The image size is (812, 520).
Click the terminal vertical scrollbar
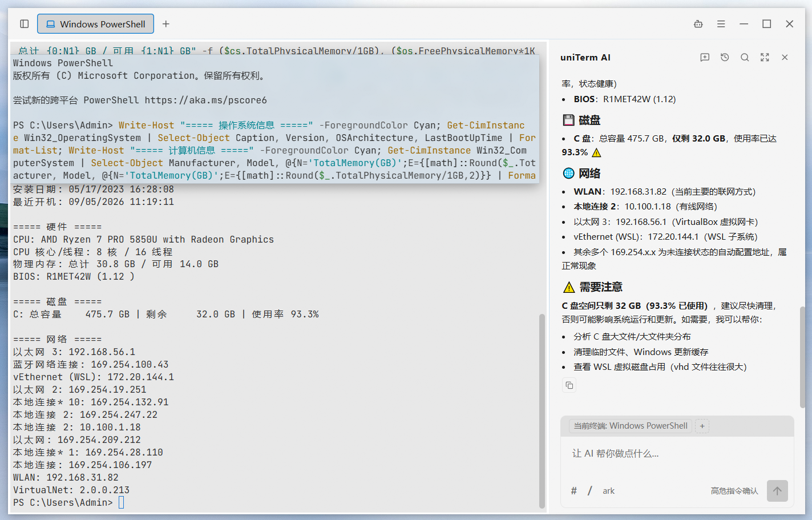(x=542, y=411)
